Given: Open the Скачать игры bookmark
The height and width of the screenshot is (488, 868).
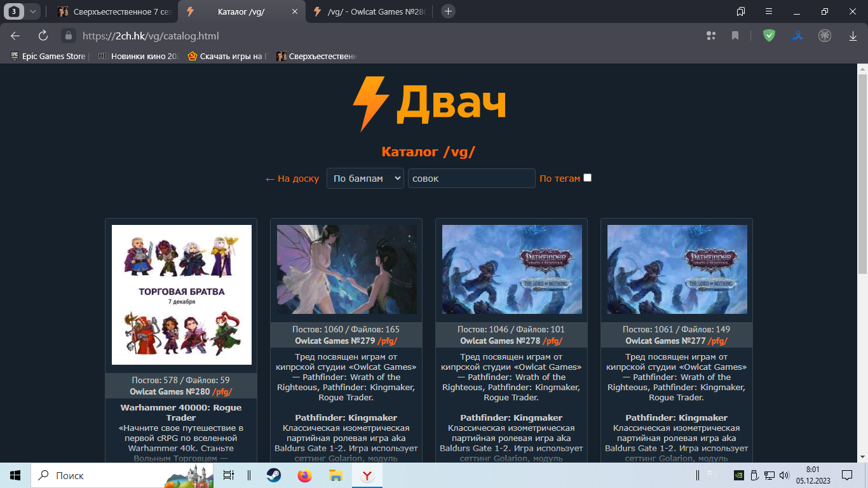Looking at the screenshot, I should (x=226, y=57).
